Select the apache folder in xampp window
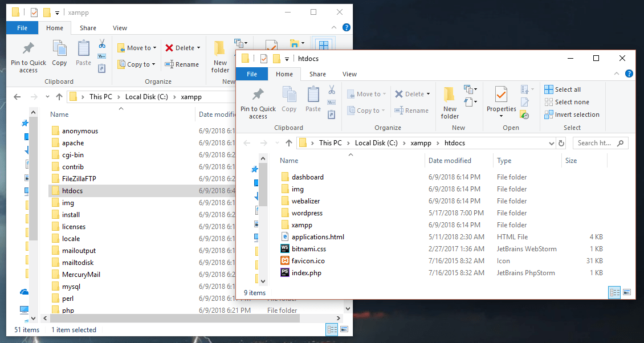Image resolution: width=644 pixels, height=343 pixels. click(73, 143)
